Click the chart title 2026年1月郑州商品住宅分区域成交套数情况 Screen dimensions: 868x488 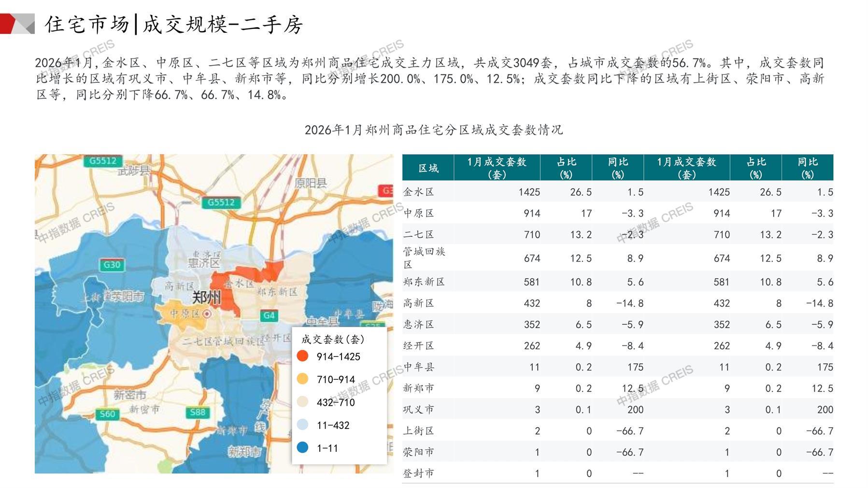(x=433, y=129)
